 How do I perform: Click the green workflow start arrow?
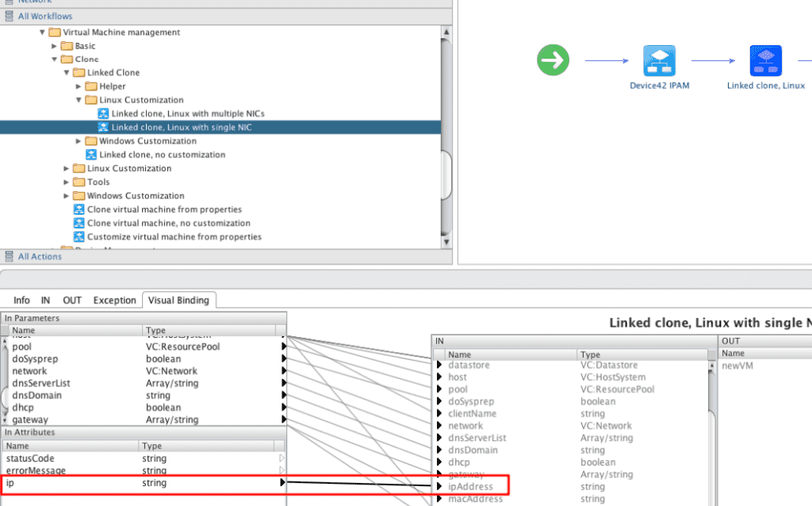553,59
